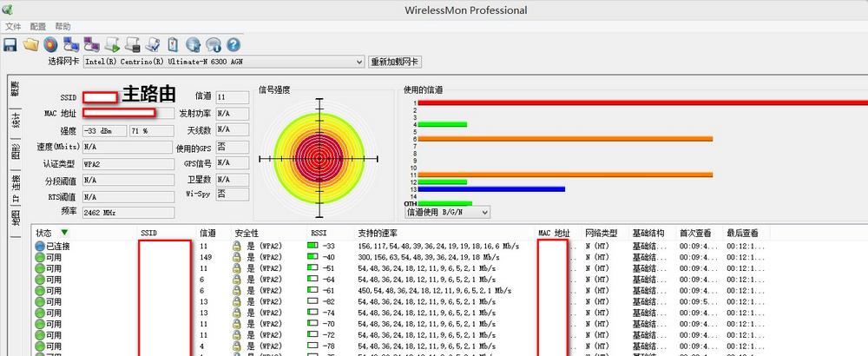This screenshot has width=868, height=356.
Task: Click the Open folder toolbar icon
Action: pos(30,44)
